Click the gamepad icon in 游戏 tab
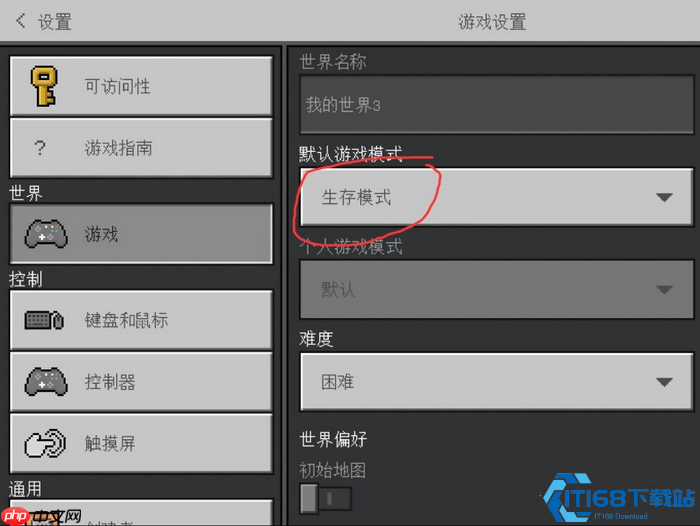Viewport: 700px width, 526px height. (46, 234)
